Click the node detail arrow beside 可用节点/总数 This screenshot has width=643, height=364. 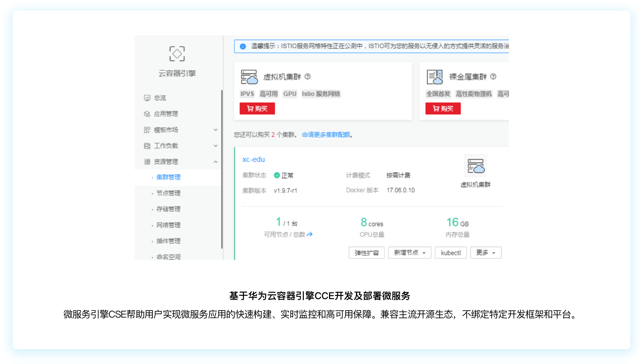pyautogui.click(x=310, y=234)
